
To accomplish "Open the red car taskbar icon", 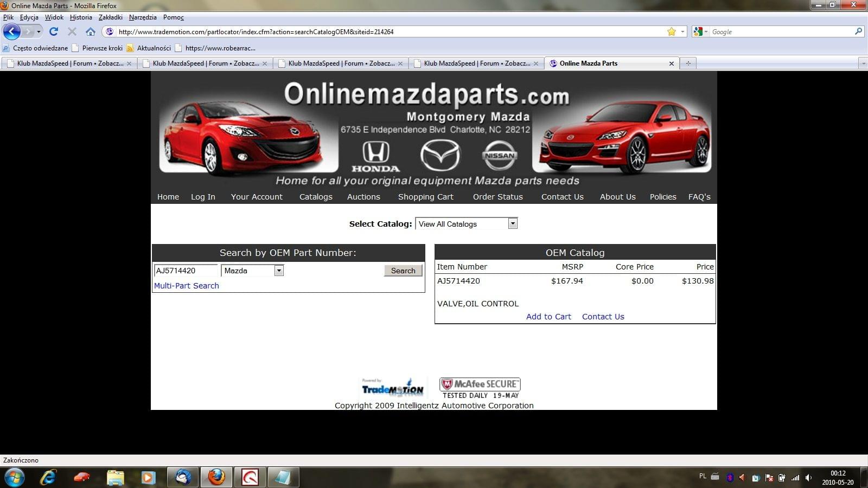I will tap(82, 477).
